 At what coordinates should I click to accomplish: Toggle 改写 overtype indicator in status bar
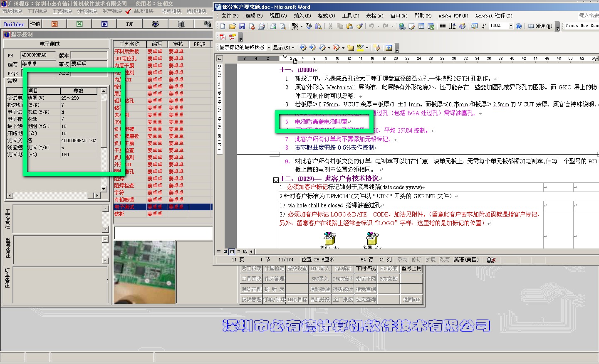coord(445,260)
